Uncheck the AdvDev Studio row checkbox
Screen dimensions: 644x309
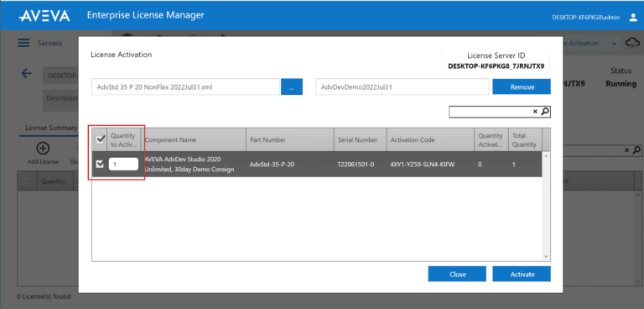tap(100, 165)
